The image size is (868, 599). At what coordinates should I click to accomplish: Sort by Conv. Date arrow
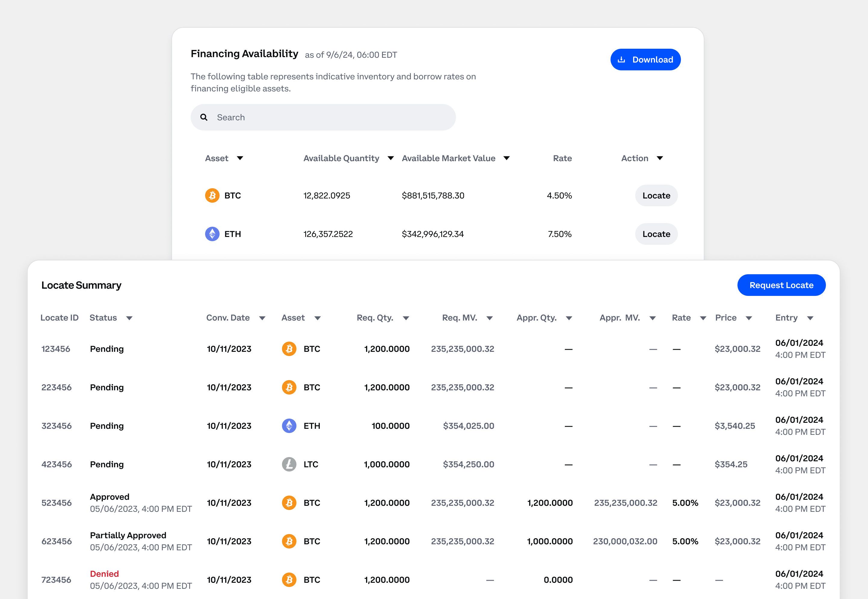262,318
